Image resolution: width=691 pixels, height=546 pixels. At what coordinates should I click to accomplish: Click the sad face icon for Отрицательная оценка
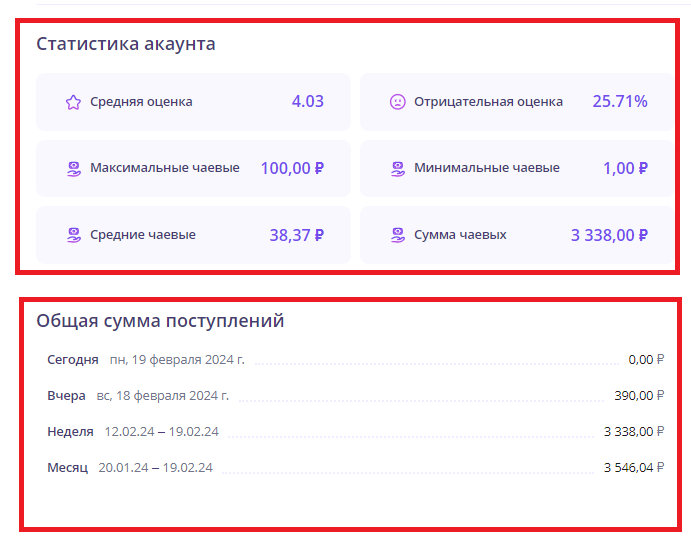[x=397, y=102]
